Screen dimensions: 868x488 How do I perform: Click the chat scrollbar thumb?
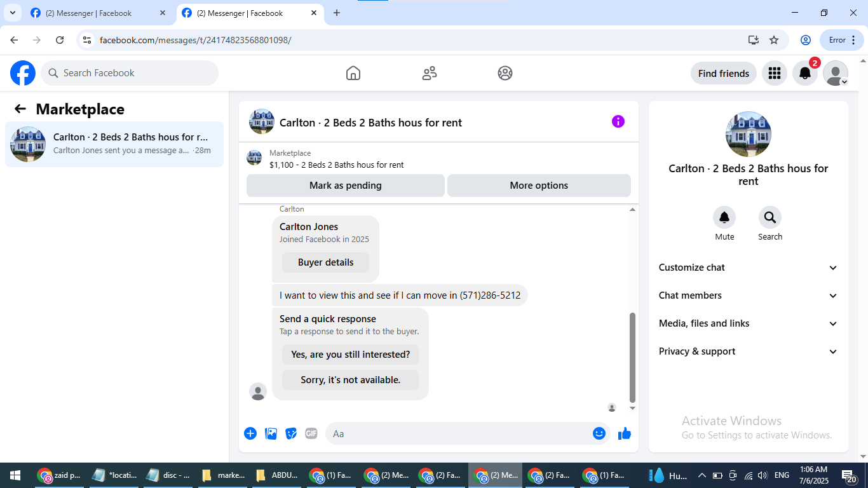(x=632, y=357)
